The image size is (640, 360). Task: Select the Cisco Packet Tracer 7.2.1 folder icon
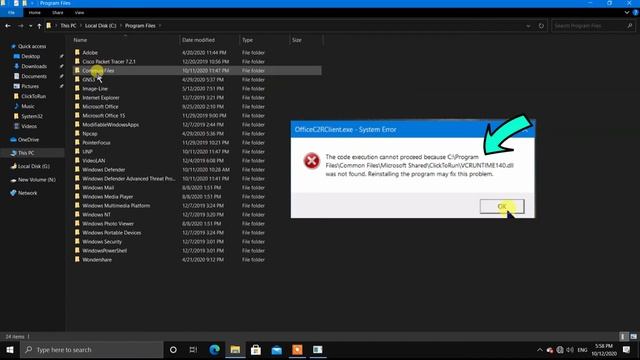point(77,61)
